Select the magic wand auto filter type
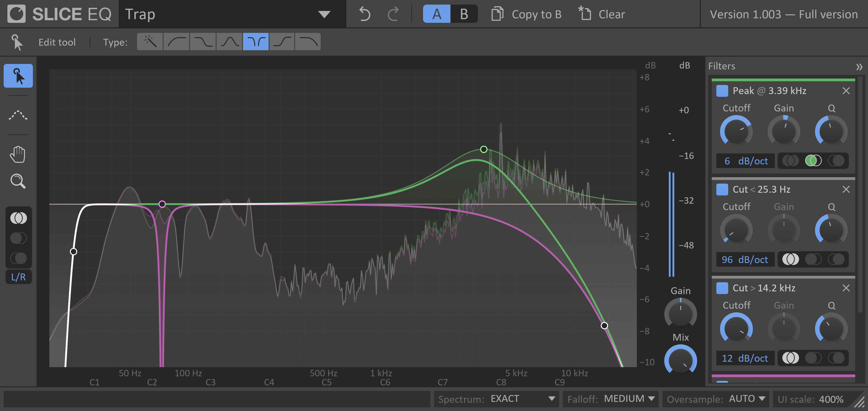This screenshot has height=411, width=868. pyautogui.click(x=150, y=42)
